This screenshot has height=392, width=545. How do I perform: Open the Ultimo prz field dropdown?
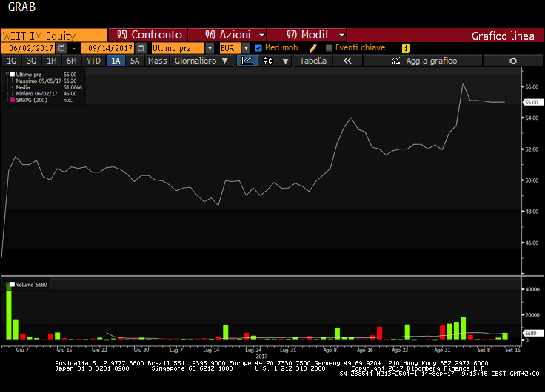click(210, 48)
